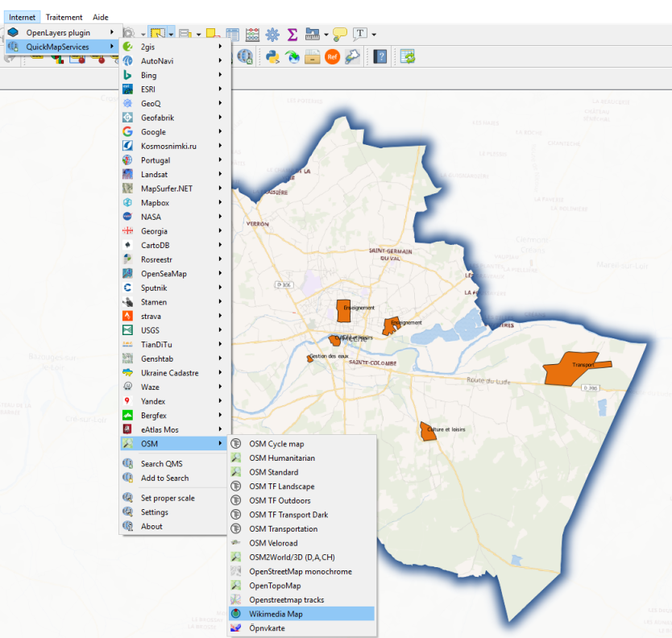The image size is (672, 638).
Task: Add the OSM TF Landscape layer
Action: (301, 487)
